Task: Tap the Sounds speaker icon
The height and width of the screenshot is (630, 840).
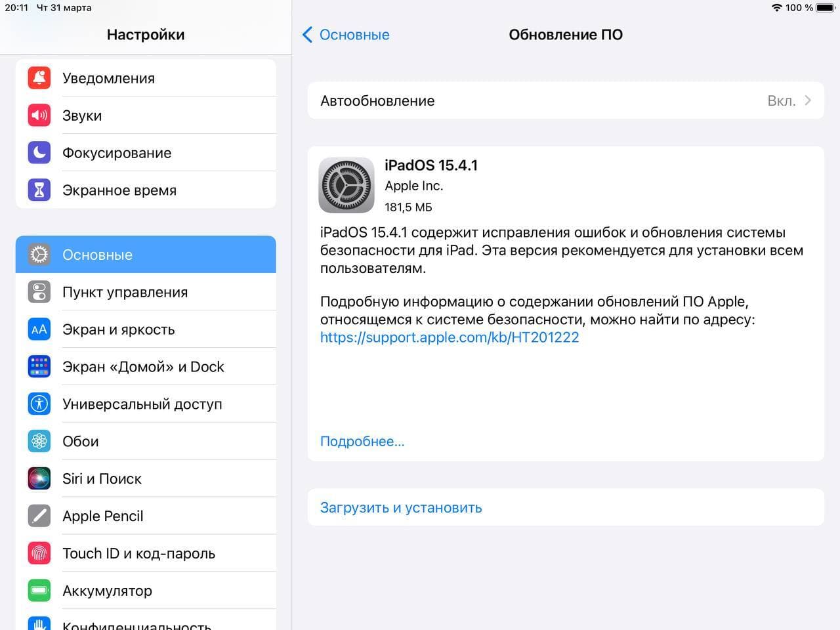Action: [39, 115]
